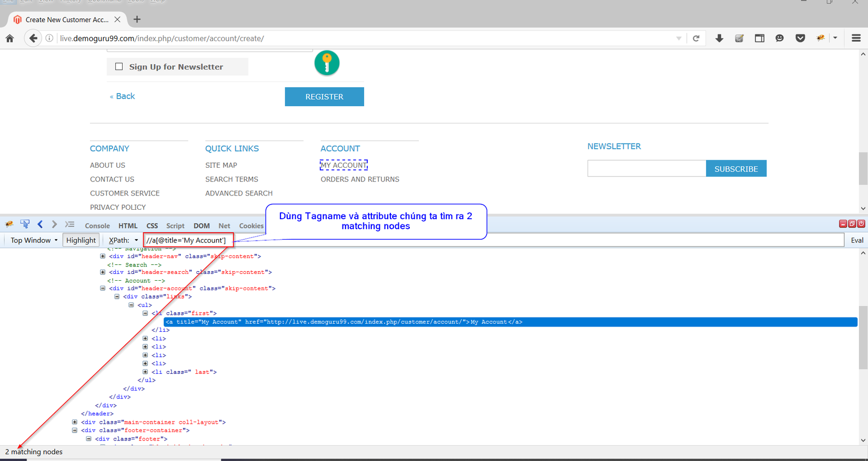Click the "2 matching nodes" status text
The image size is (868, 461).
tap(34, 452)
